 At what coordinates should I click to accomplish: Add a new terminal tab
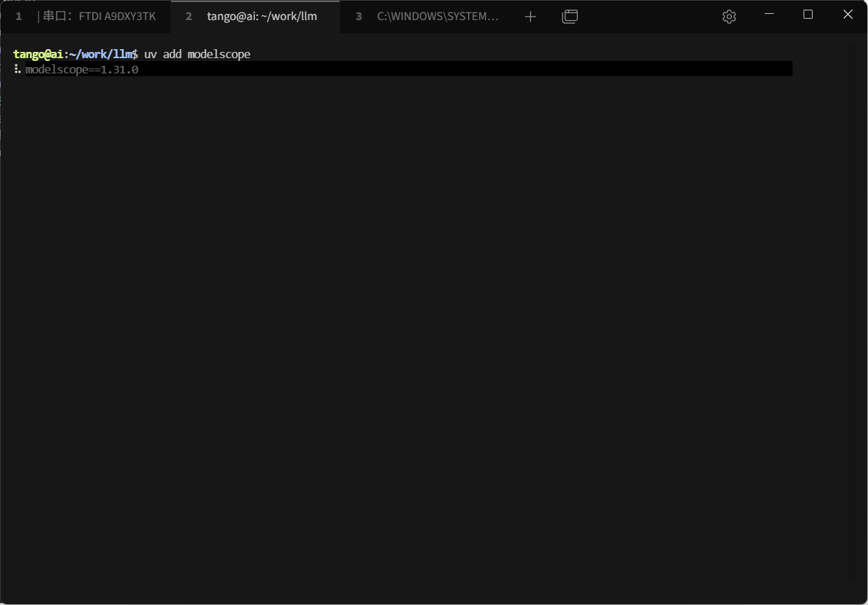[x=531, y=17]
